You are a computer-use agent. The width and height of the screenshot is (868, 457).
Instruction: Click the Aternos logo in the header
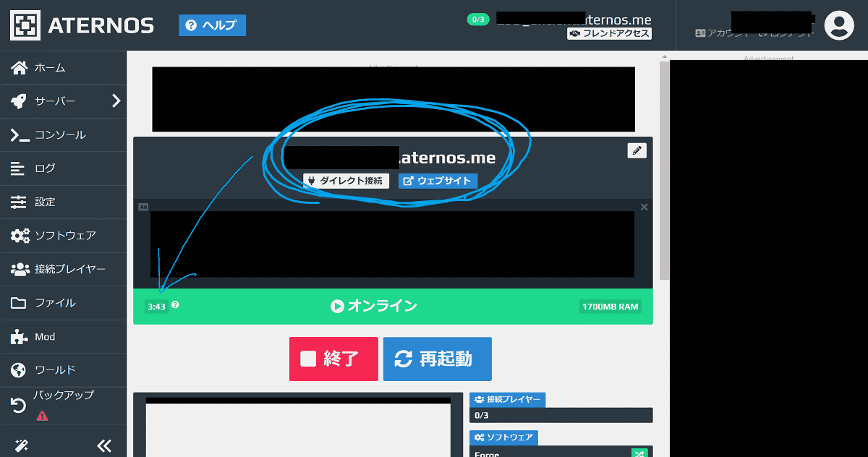coord(82,25)
